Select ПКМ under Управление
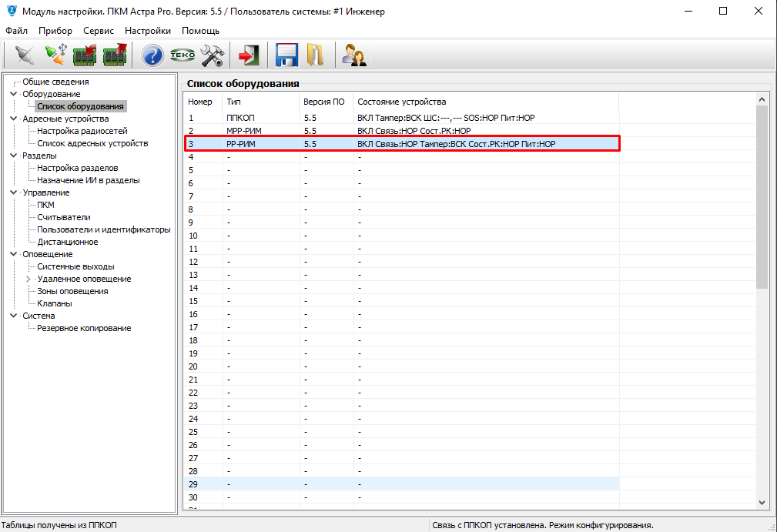 [x=45, y=205]
